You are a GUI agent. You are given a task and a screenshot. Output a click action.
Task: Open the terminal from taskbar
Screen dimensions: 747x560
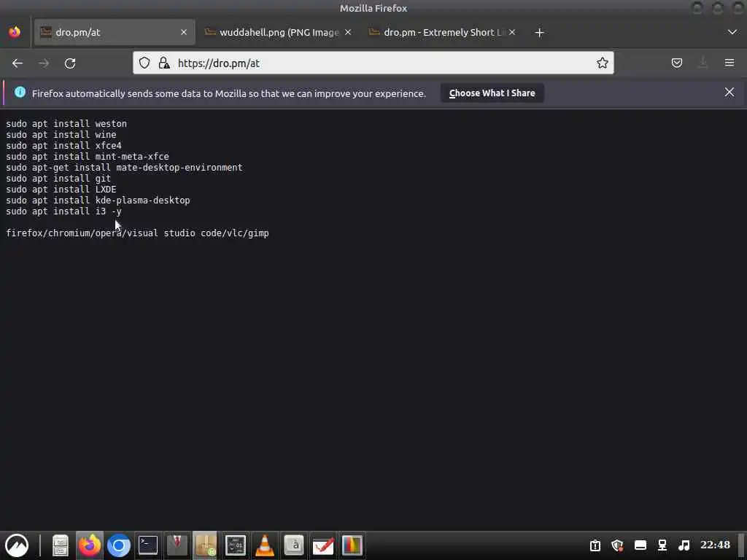(x=147, y=545)
